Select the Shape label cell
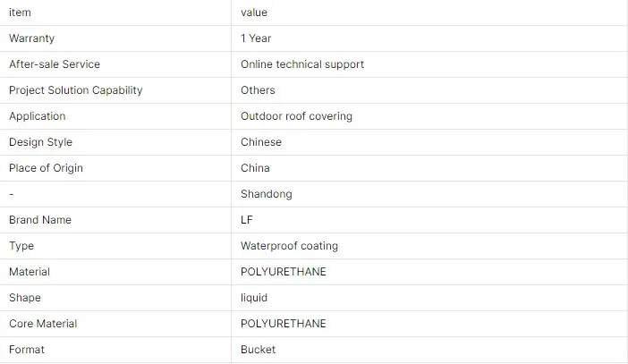628x364 pixels. pyautogui.click(x=25, y=298)
